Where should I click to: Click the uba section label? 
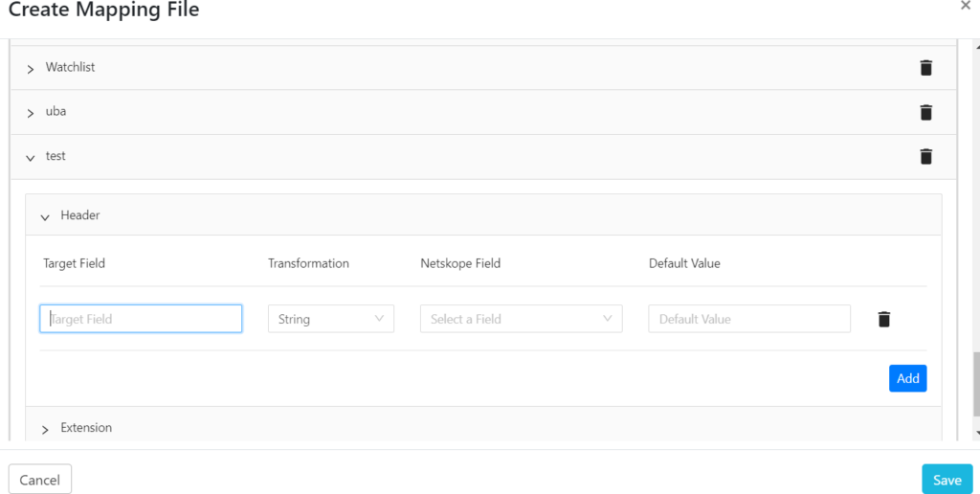(56, 111)
